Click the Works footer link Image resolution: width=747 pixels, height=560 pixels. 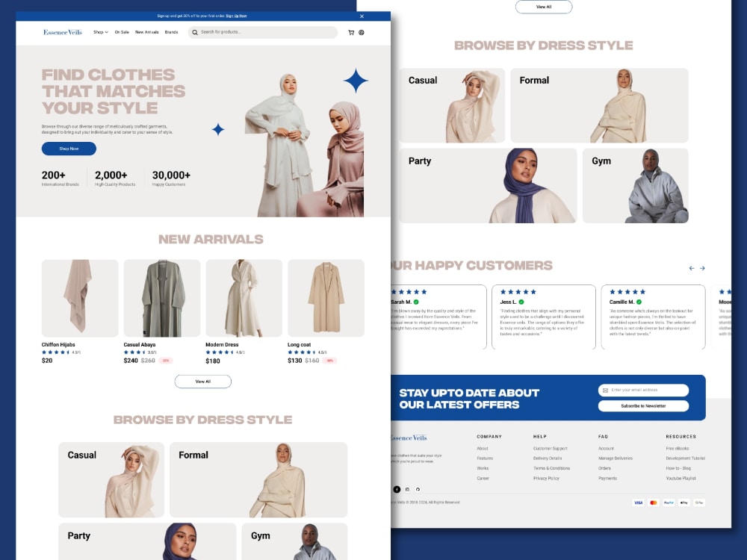coord(483,469)
